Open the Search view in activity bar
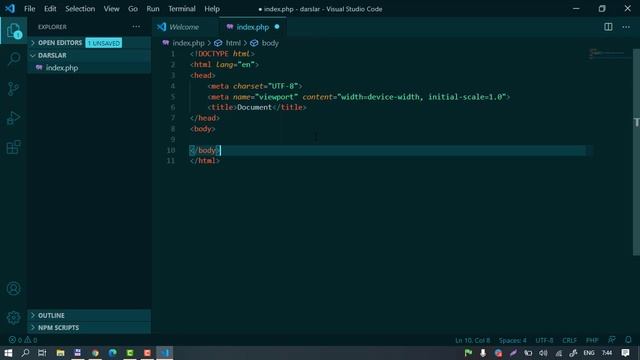 coord(13,60)
